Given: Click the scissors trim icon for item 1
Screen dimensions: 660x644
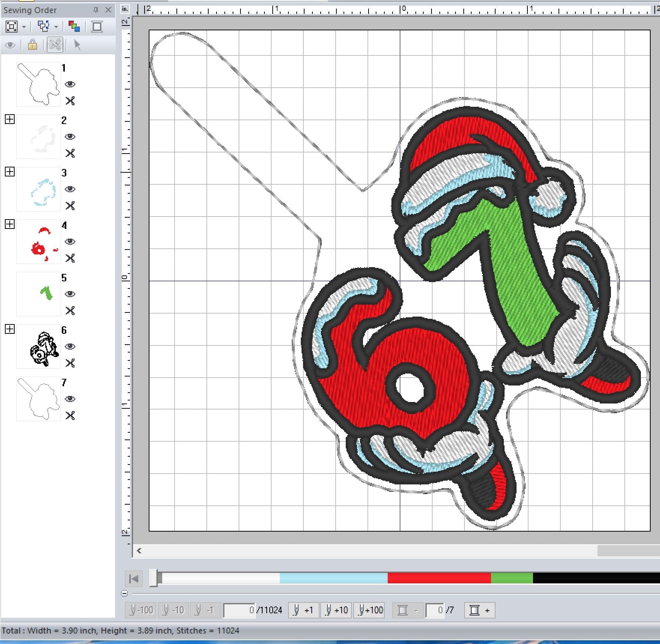Looking at the screenshot, I should pos(70,101).
